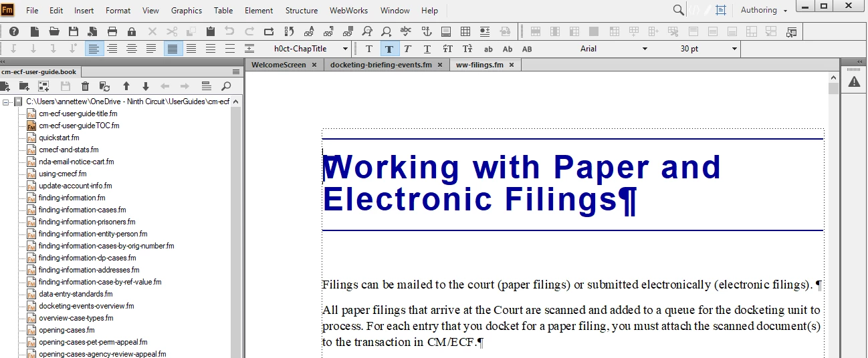Toggle justified paragraph alignment

click(x=152, y=49)
